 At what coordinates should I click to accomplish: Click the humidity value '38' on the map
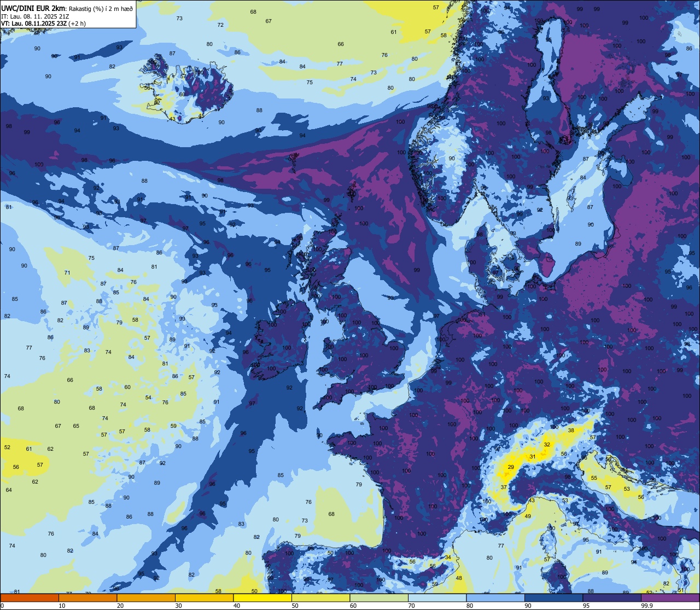(571, 430)
